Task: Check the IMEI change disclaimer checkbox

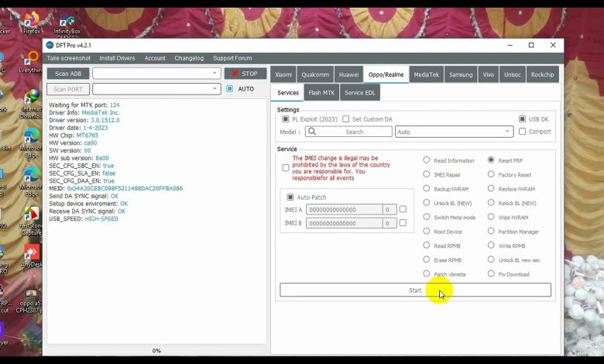Action: tap(286, 168)
